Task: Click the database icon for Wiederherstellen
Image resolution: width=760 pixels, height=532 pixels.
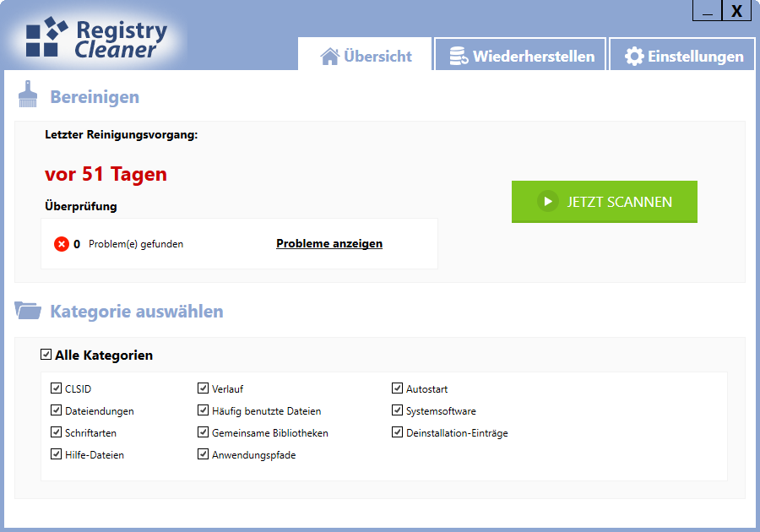Action: [459, 57]
